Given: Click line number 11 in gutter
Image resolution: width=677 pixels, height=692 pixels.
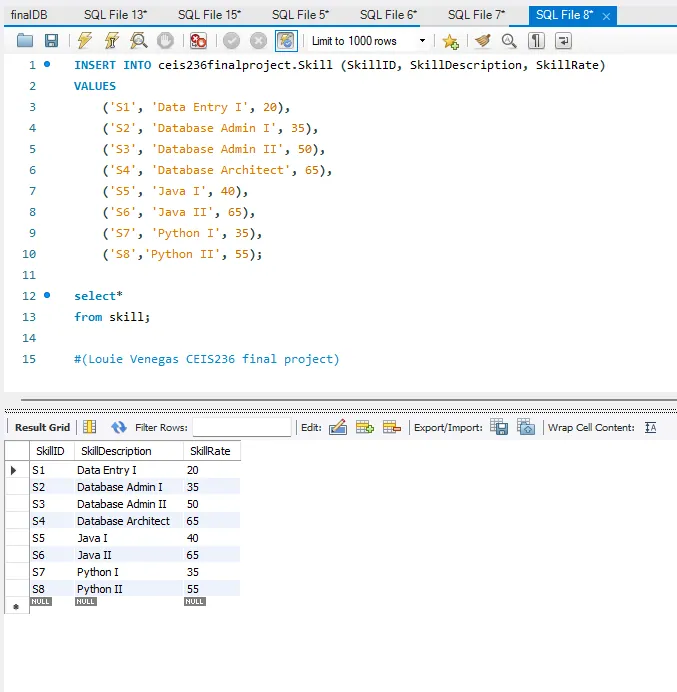Looking at the screenshot, I should point(29,275).
